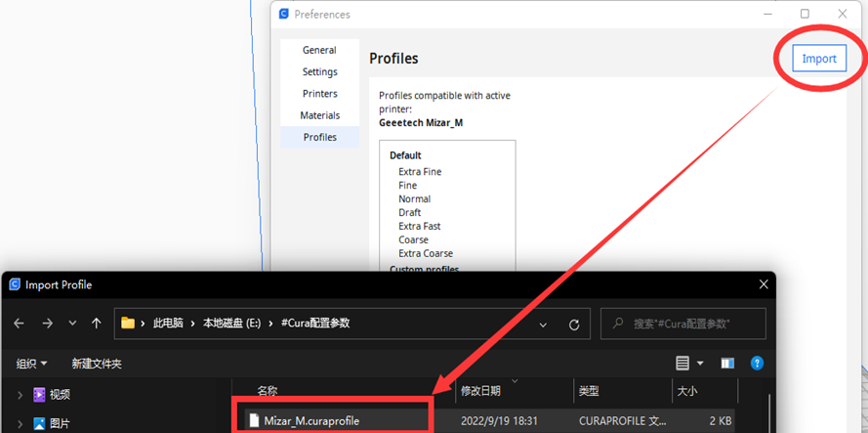Open the 组织 menu
This screenshot has width=868, height=433.
(31, 364)
